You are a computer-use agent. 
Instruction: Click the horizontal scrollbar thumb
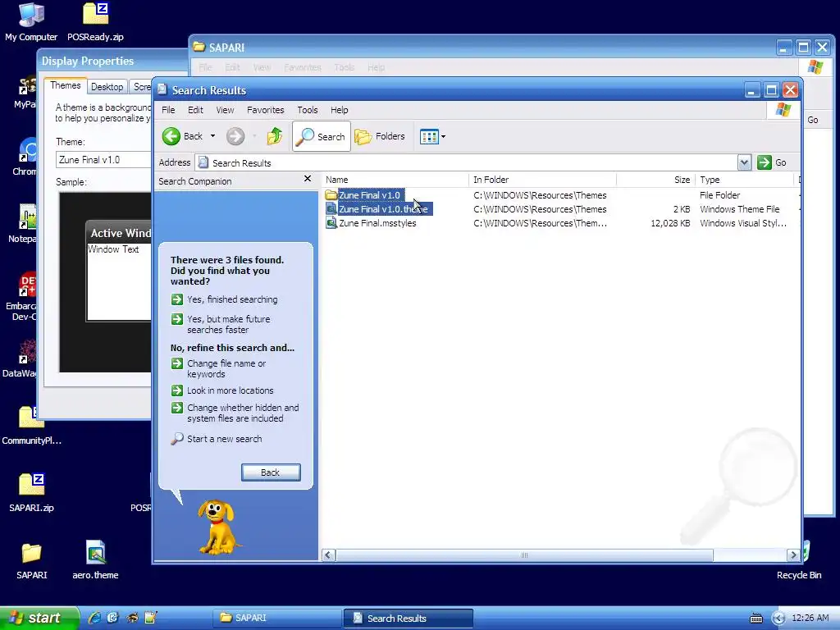(x=524, y=555)
